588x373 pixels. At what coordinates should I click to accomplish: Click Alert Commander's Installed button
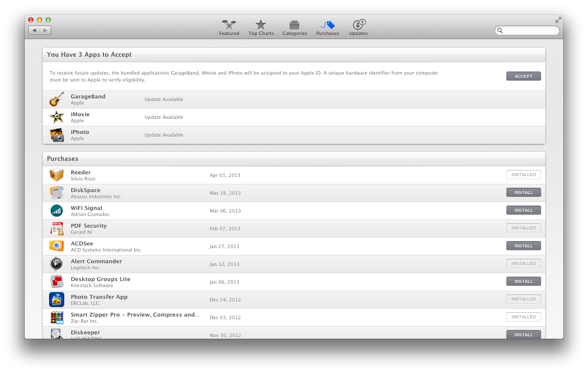523,263
